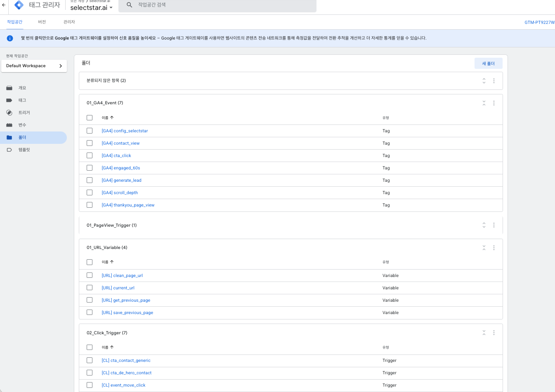Click the 작업공간 검색 search field

tap(217, 5)
